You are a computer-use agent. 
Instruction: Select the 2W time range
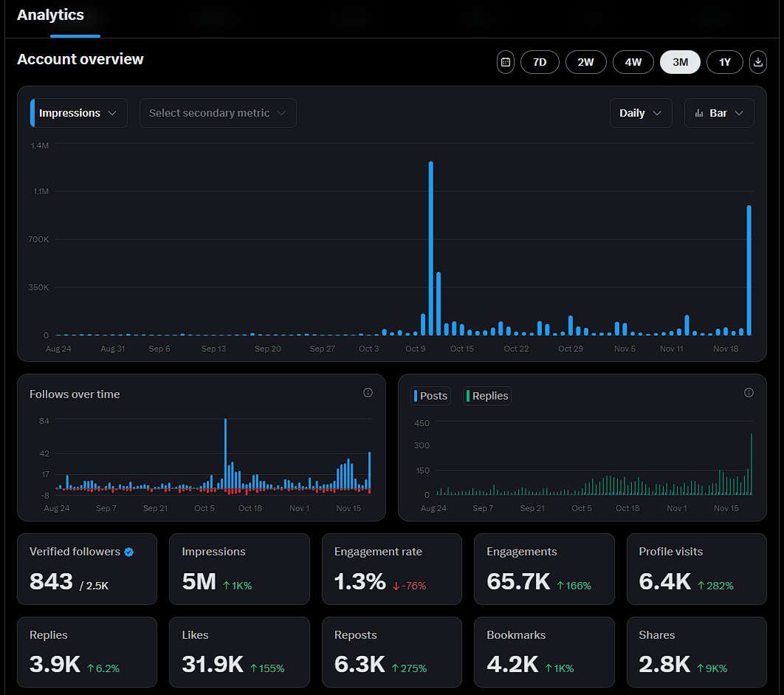click(x=585, y=62)
